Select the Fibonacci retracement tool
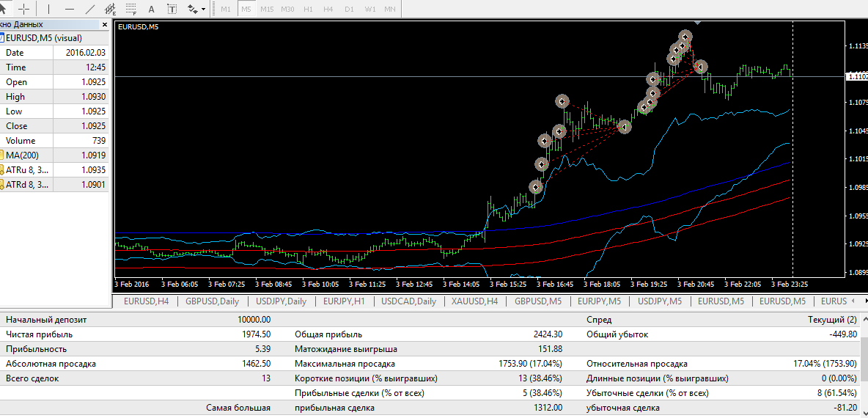Screen dimensions: 868x418 (x=130, y=9)
